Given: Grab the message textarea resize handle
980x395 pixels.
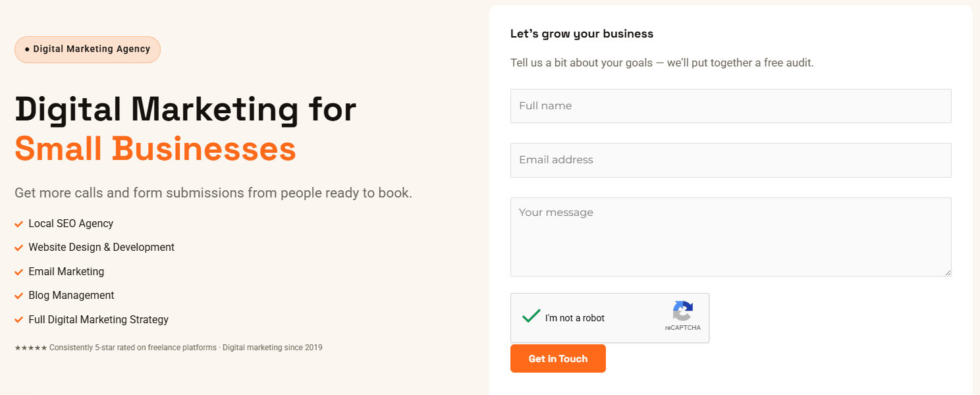Looking at the screenshot, I should (946, 272).
